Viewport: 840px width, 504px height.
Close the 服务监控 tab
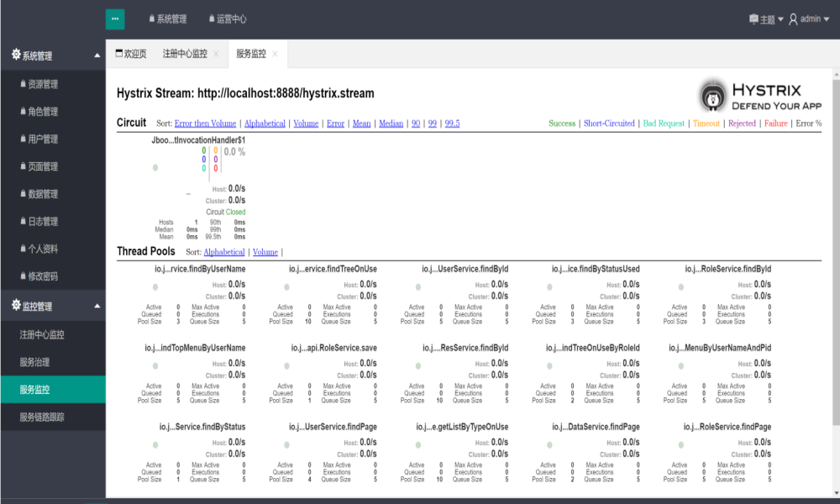pyautogui.click(x=275, y=54)
